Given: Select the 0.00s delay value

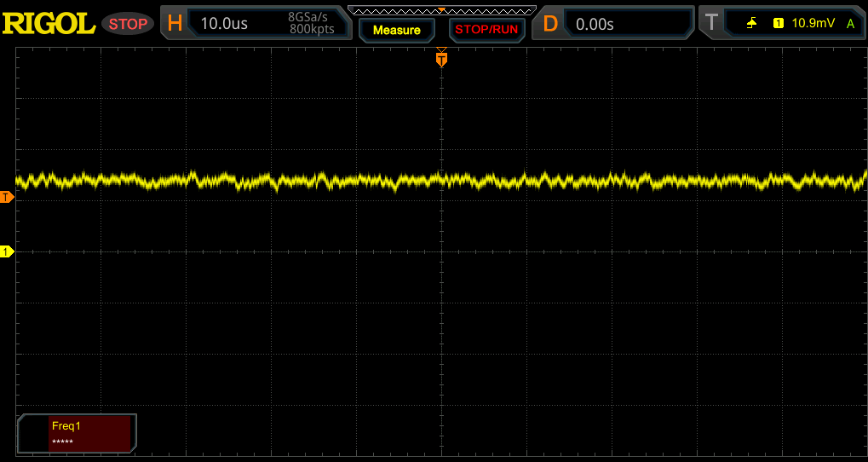Looking at the screenshot, I should point(595,24).
